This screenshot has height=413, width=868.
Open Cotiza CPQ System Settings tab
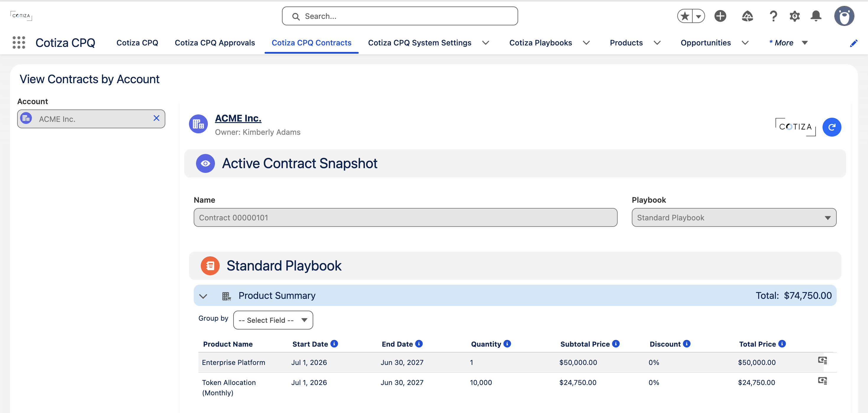tap(420, 43)
